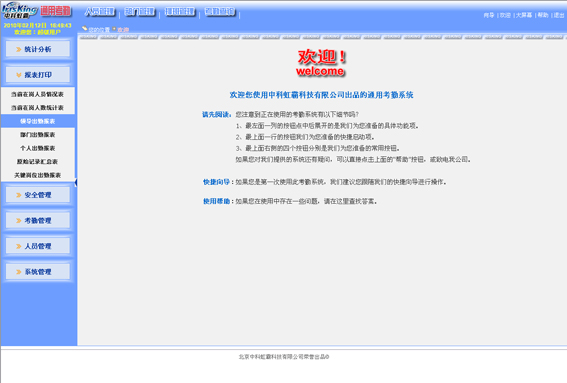Click the 帮助 link in header
Image resolution: width=567 pixels, height=383 pixels.
click(x=543, y=15)
